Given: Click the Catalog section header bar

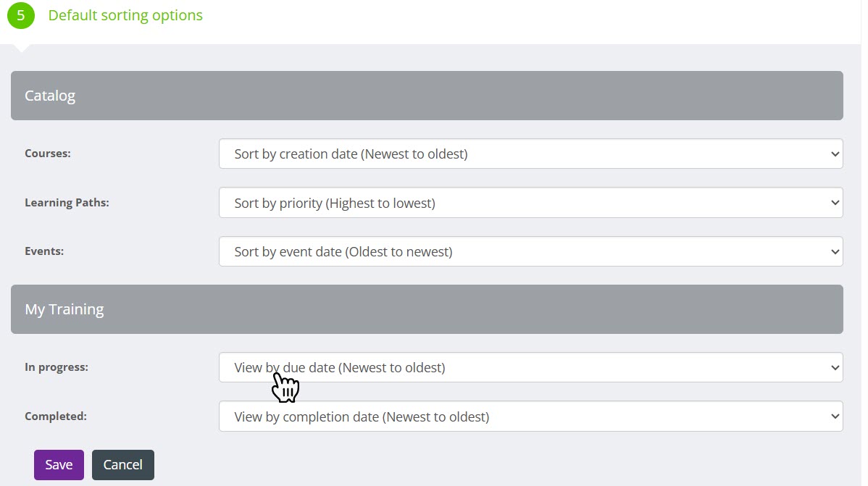Looking at the screenshot, I should [427, 96].
